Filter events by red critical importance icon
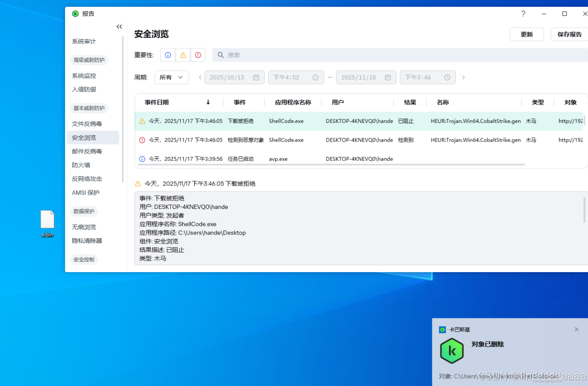The width and height of the screenshot is (588, 386). (198, 55)
